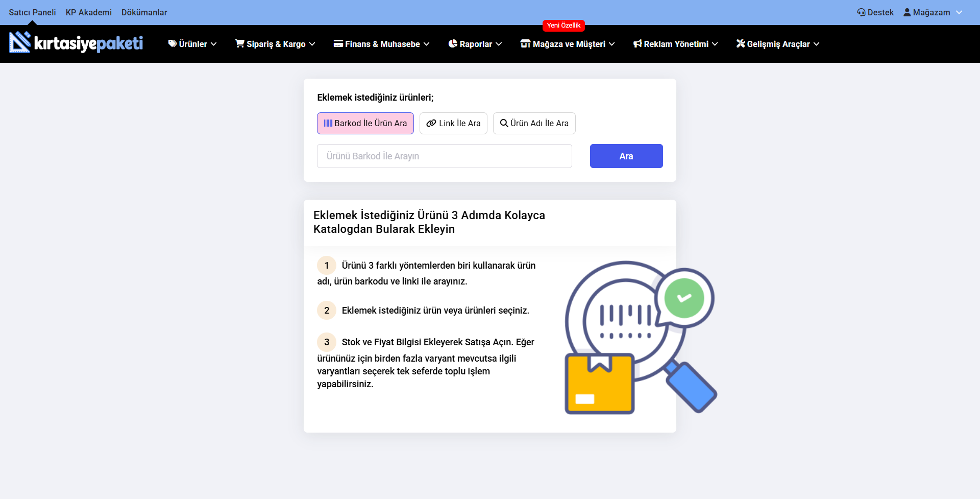Click the cart icon next to Sipariş & Kargo
Screen dimensions: 980x499
(239, 44)
